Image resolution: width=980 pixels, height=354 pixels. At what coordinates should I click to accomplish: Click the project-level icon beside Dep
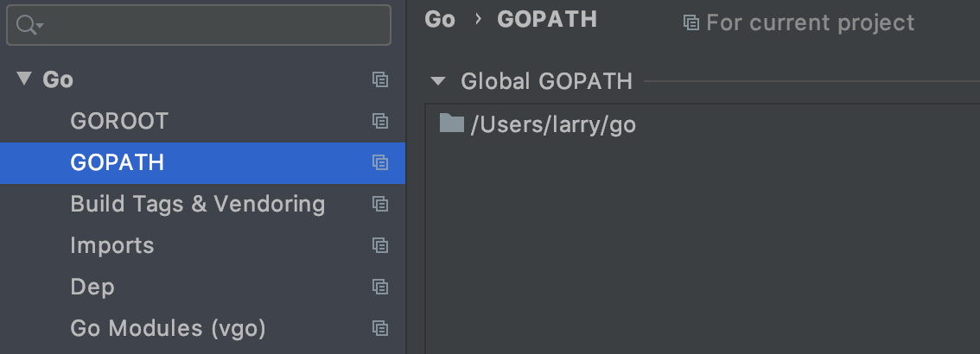[x=379, y=287]
